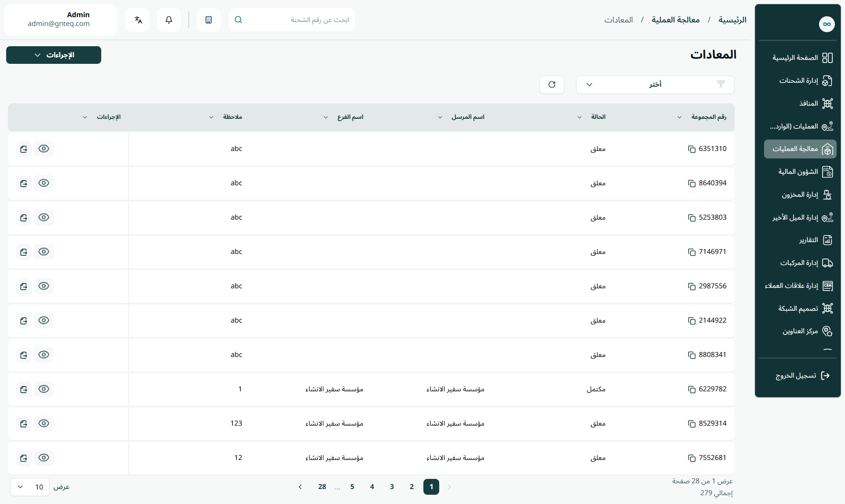
Task: Click the calculator icon in header
Action: (209, 20)
